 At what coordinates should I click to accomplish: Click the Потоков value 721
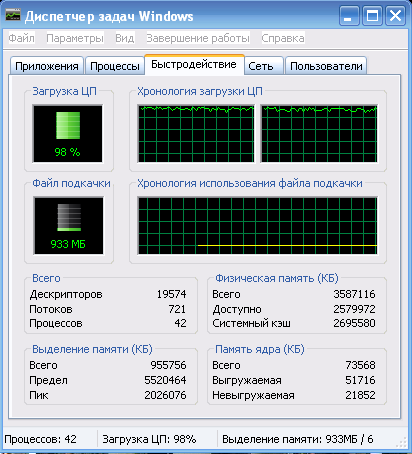click(x=177, y=309)
